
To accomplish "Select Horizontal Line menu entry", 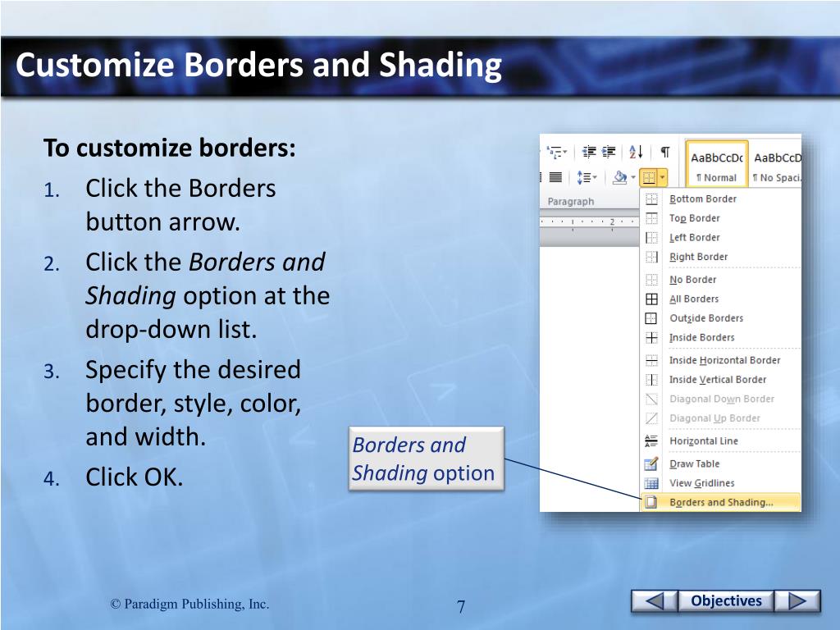I will click(720, 441).
